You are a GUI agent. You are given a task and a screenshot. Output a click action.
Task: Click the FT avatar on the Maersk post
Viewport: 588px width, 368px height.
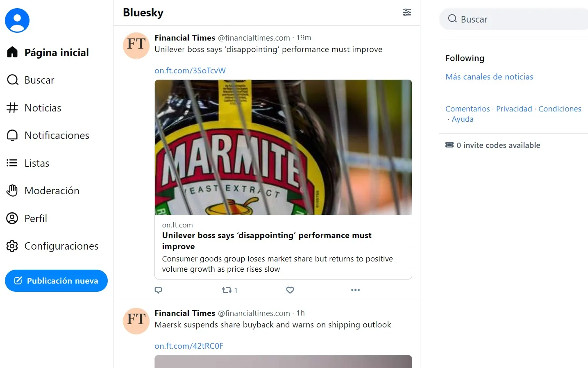[x=136, y=321]
